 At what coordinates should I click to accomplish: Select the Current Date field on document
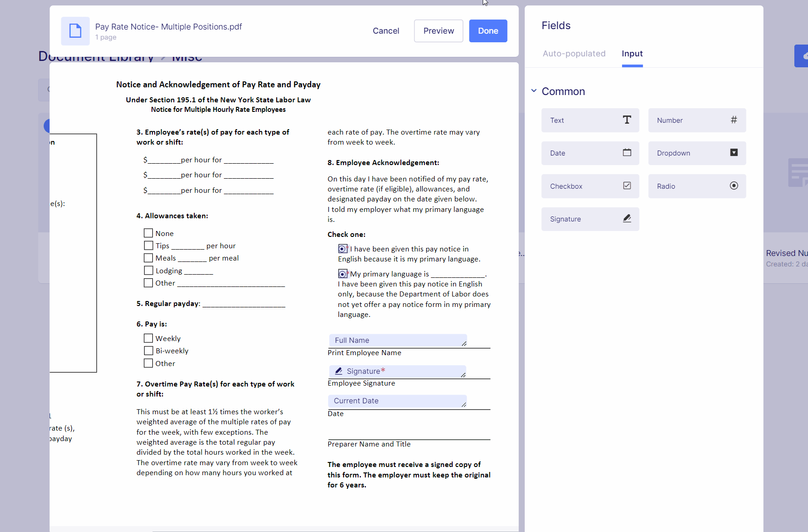click(x=398, y=401)
